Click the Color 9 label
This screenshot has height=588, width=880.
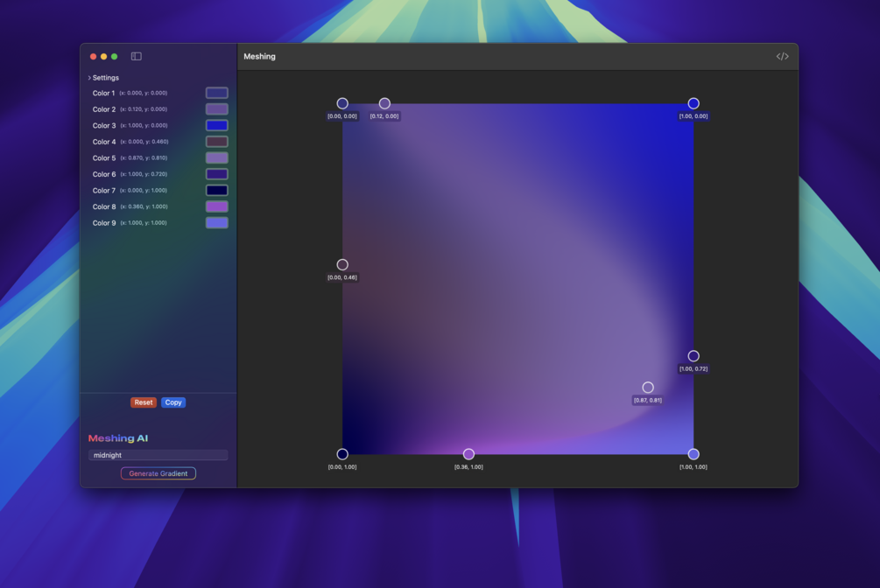click(x=104, y=223)
